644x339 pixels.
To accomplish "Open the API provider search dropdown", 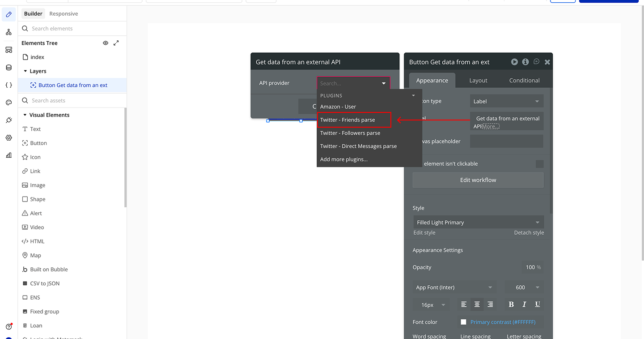I will point(353,83).
